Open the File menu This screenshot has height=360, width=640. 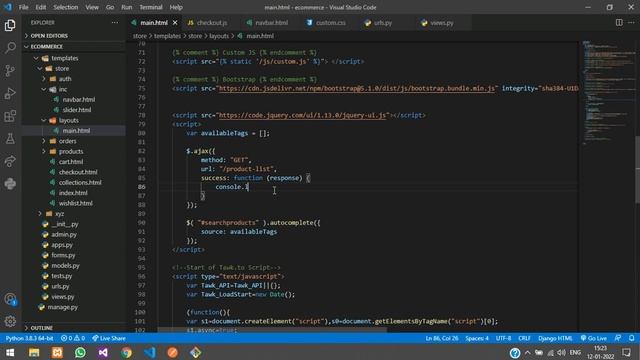pos(24,7)
